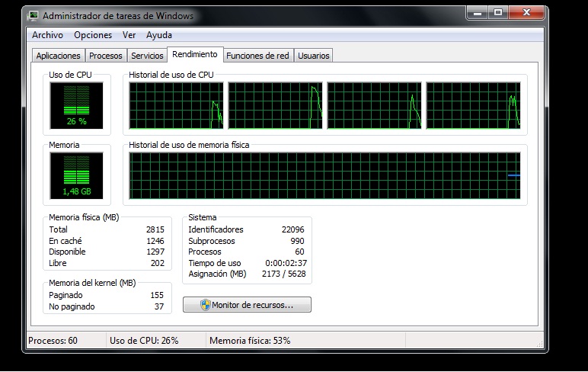
Task: Select the Rendimiento tab
Action: pos(195,54)
